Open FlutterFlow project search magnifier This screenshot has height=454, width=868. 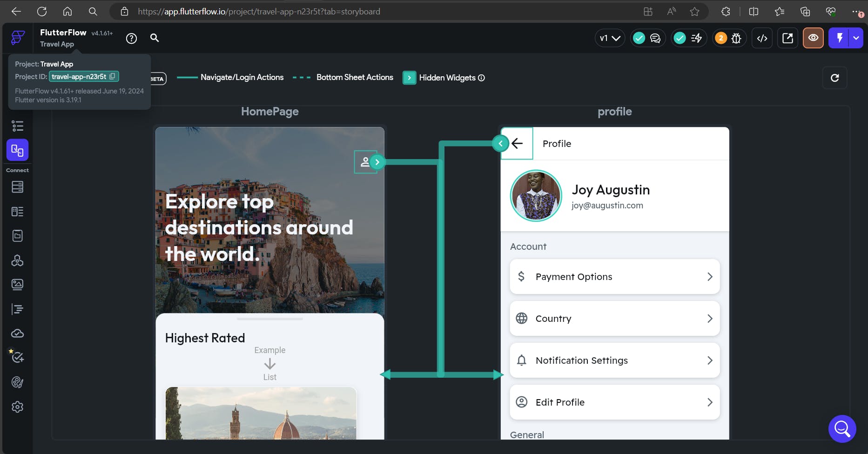(155, 38)
